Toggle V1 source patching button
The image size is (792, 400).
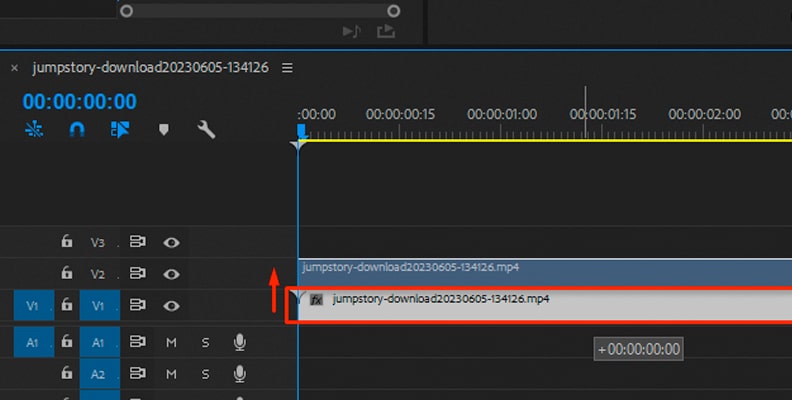coord(34,306)
